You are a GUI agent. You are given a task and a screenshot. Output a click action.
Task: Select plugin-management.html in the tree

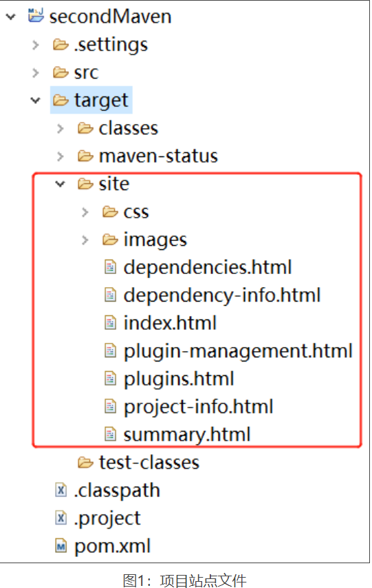(x=238, y=351)
